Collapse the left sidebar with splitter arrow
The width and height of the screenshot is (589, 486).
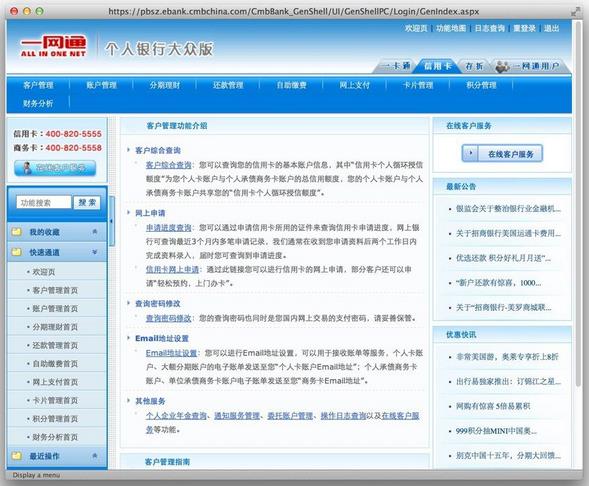pyautogui.click(x=112, y=221)
